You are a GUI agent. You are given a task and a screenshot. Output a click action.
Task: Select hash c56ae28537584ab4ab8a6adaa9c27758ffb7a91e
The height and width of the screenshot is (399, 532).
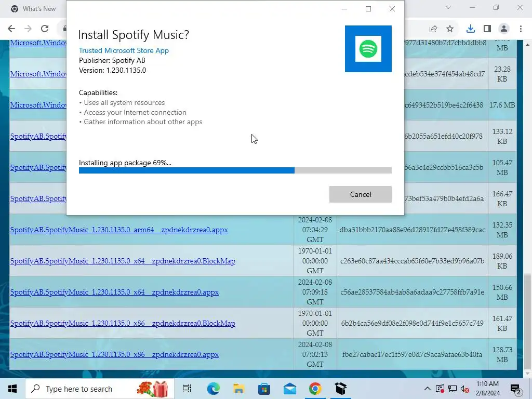(x=412, y=292)
